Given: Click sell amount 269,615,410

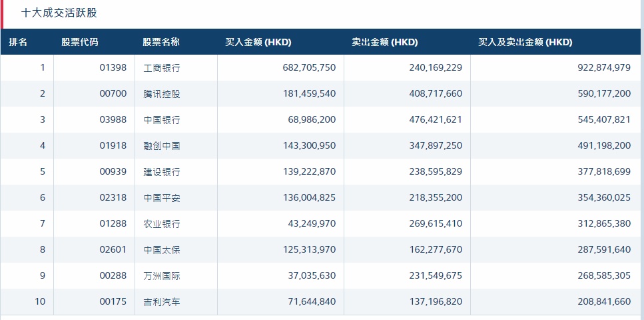Looking at the screenshot, I should point(436,223).
